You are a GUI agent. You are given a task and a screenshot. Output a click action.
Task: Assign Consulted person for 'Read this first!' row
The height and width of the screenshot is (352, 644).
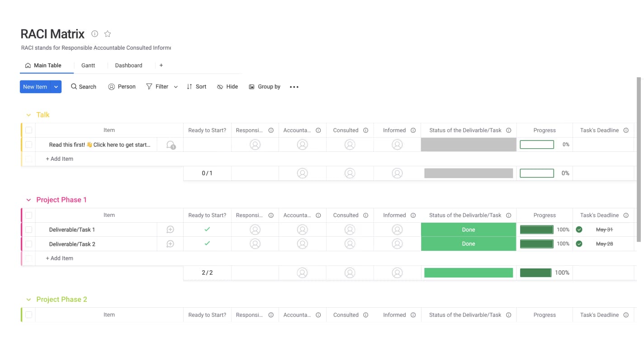(350, 145)
